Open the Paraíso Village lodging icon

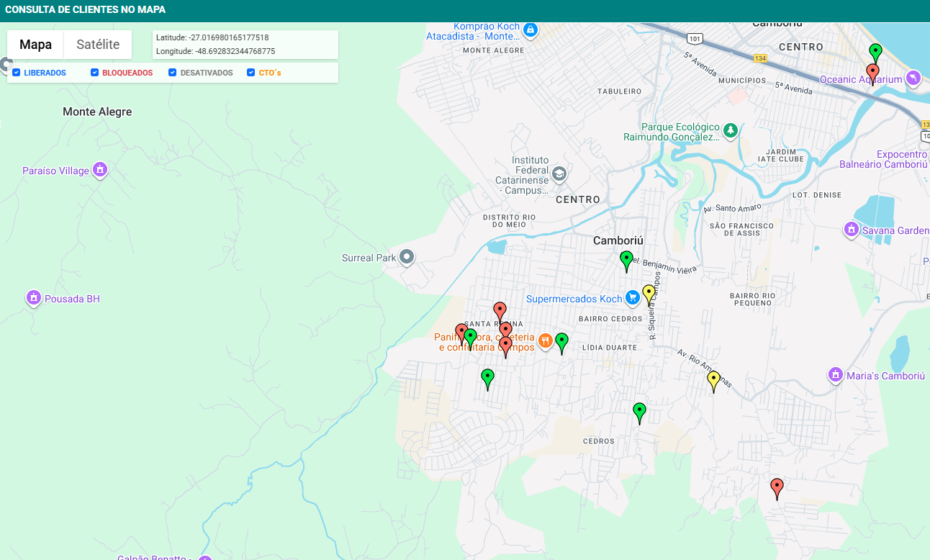[100, 170]
